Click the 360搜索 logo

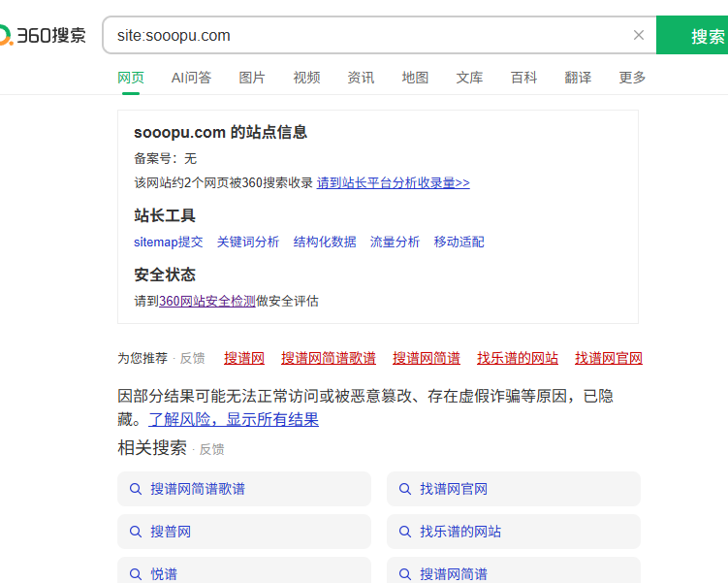[44, 35]
